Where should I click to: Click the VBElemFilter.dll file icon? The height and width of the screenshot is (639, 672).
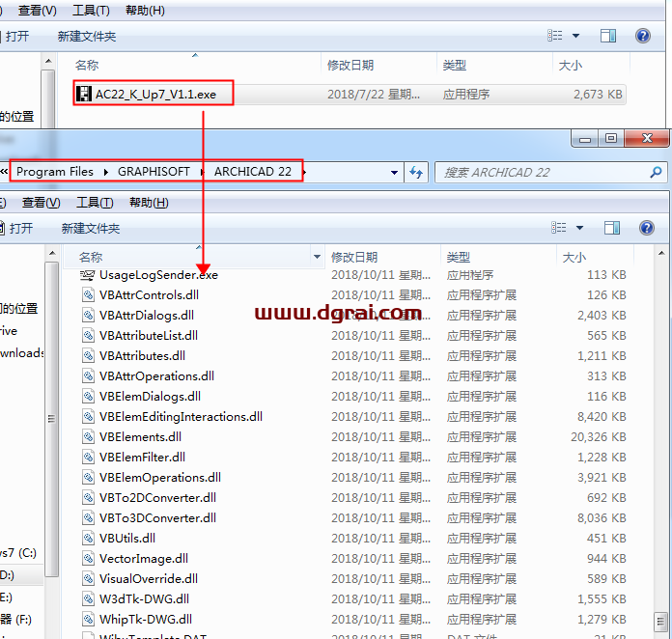click(x=88, y=458)
